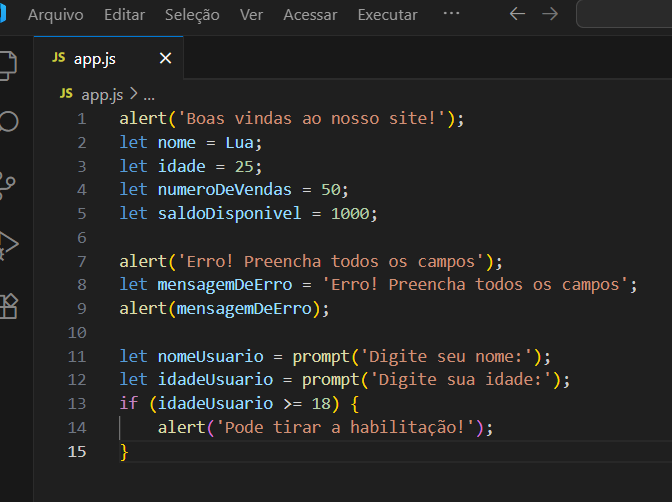Open the Extensions view
Screen dimensions: 672x502
coord(9,307)
